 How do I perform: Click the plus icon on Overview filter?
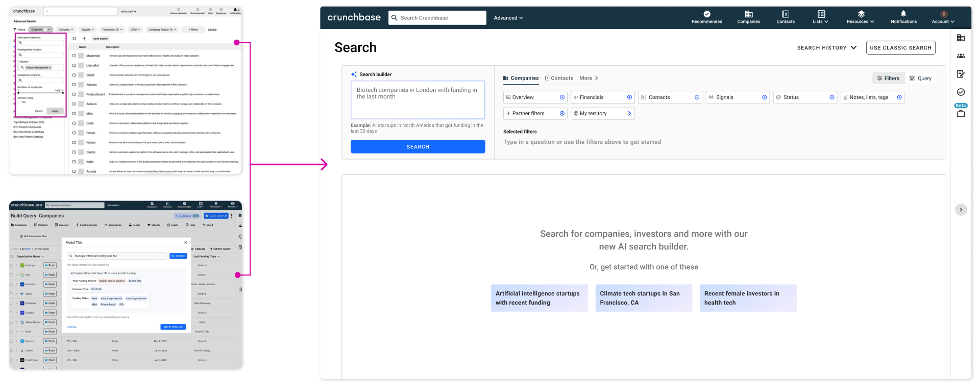pyautogui.click(x=562, y=97)
